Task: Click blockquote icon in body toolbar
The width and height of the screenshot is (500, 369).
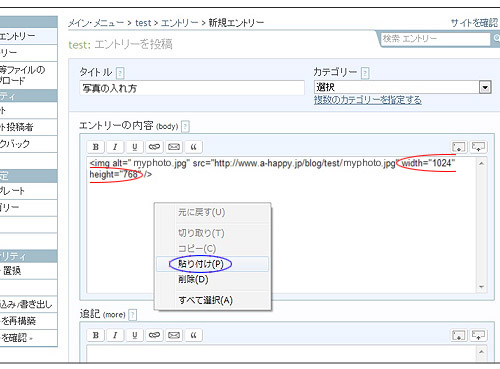Action: [194, 147]
